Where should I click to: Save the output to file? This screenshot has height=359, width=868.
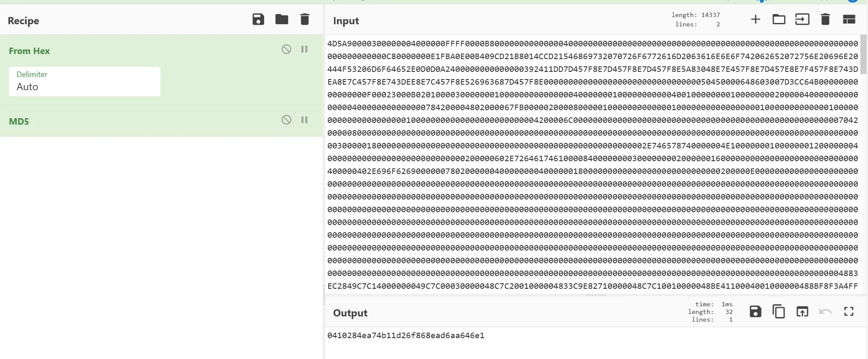pyautogui.click(x=755, y=312)
